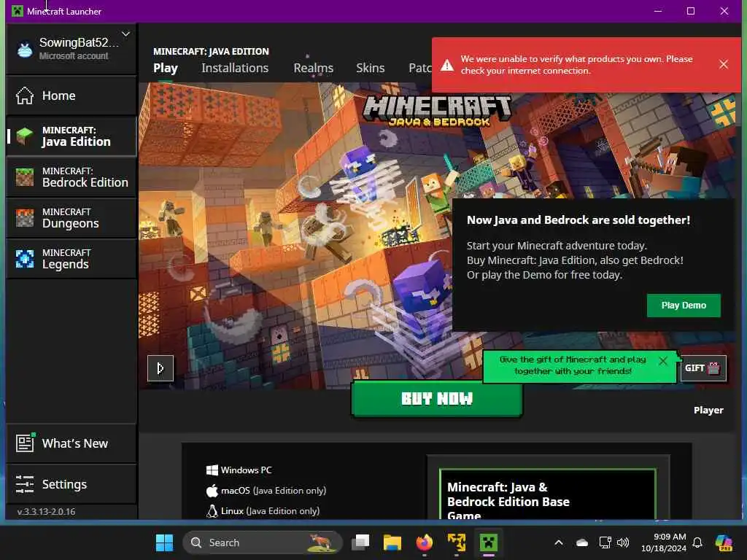The image size is (747, 560).
Task: Click the Player name label
Action: tap(708, 410)
